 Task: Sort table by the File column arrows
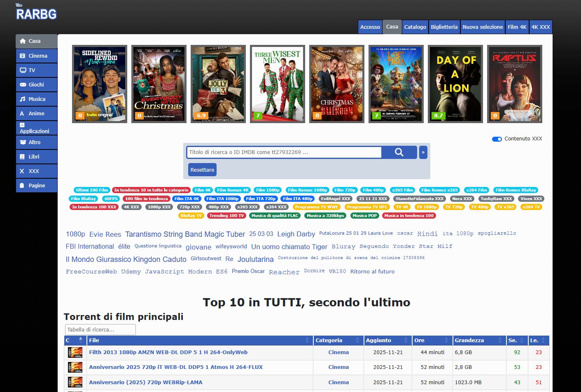coord(307,341)
